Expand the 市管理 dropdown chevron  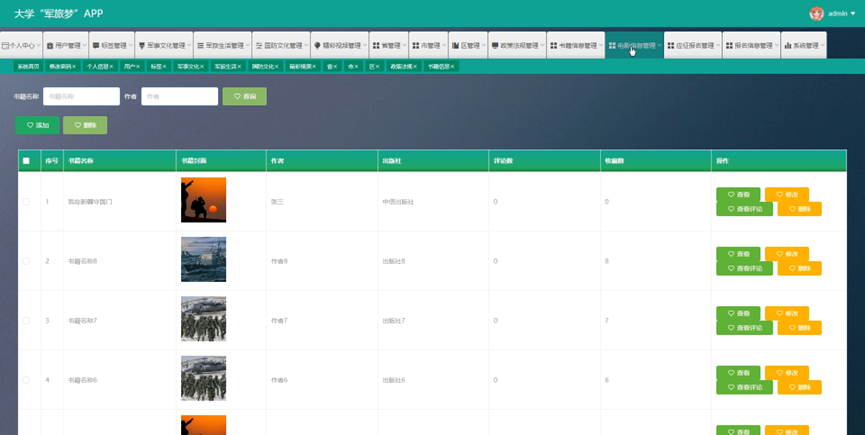(x=444, y=46)
